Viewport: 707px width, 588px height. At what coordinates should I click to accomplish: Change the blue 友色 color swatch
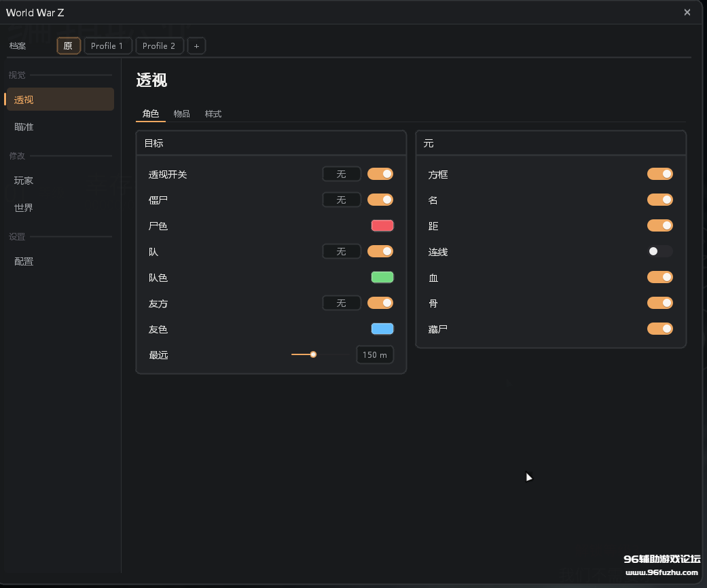tap(382, 329)
